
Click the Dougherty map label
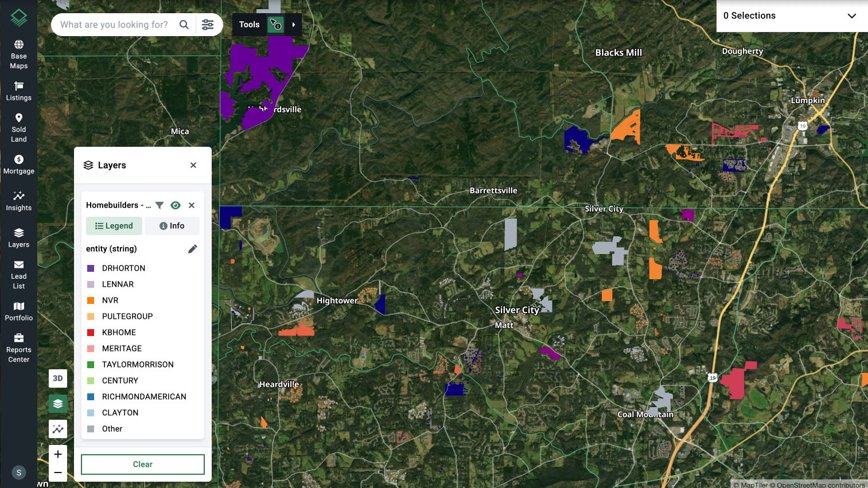pyautogui.click(x=742, y=51)
